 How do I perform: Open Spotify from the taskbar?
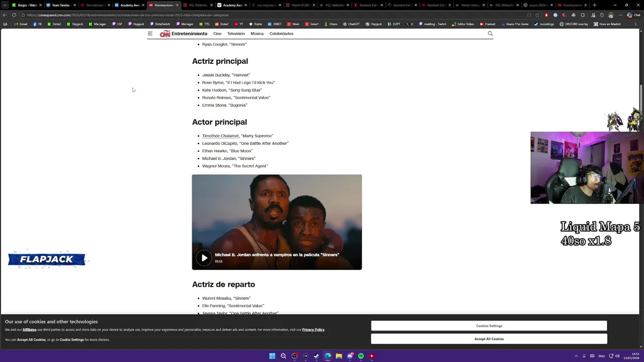pyautogui.click(x=361, y=356)
